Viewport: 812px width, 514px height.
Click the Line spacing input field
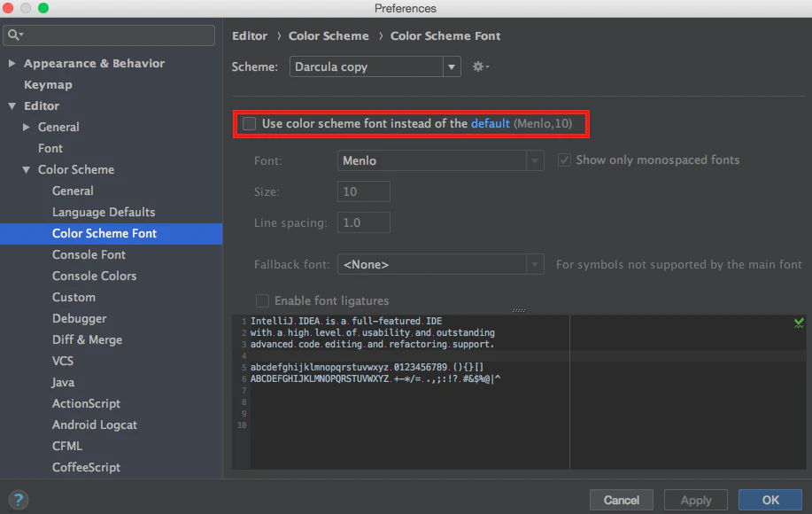[364, 222]
